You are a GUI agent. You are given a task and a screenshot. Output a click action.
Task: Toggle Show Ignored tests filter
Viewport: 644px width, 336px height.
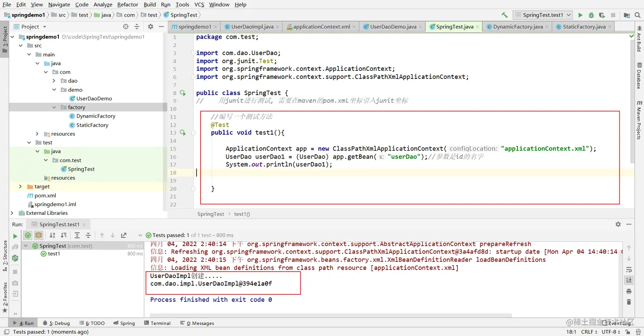39,235
